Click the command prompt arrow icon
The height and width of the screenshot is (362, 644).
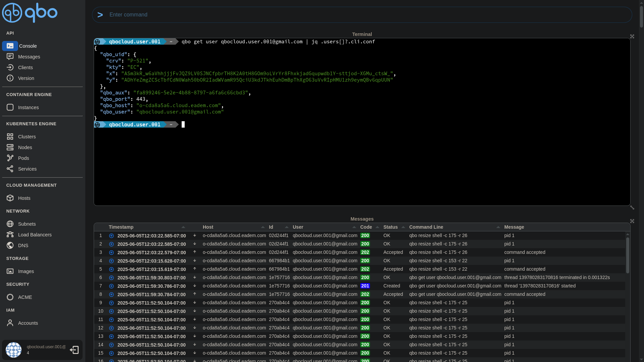[100, 15]
